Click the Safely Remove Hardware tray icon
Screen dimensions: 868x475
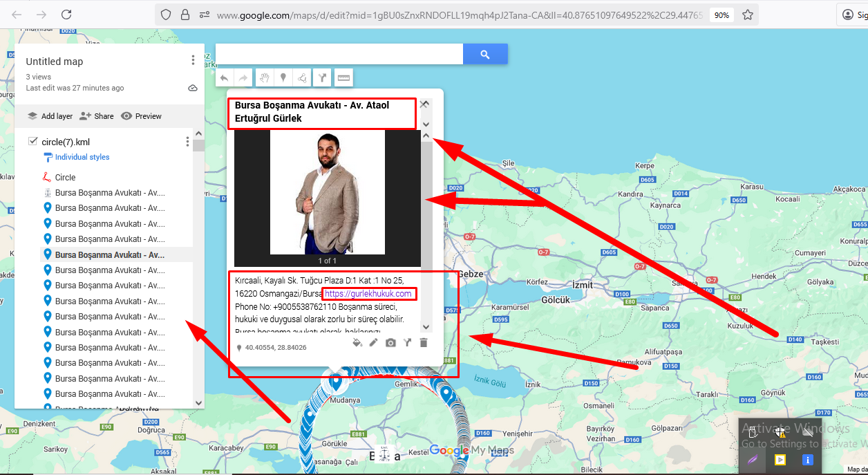pos(753,432)
